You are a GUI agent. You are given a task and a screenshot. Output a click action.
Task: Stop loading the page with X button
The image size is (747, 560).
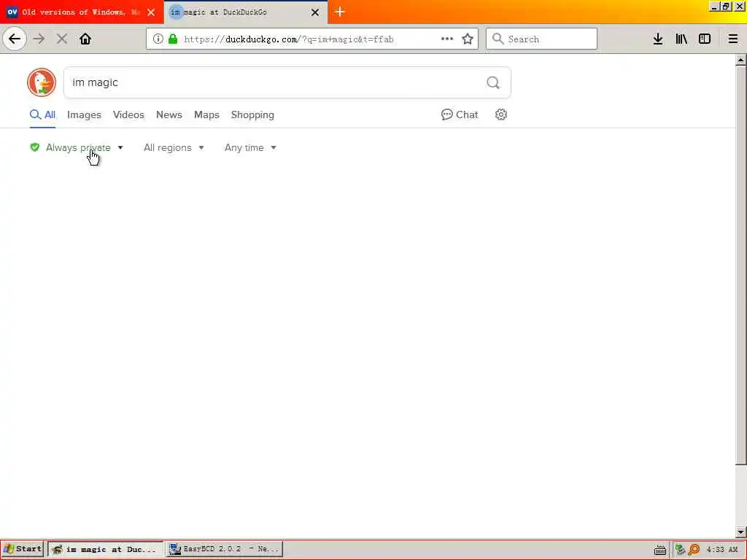pos(62,39)
